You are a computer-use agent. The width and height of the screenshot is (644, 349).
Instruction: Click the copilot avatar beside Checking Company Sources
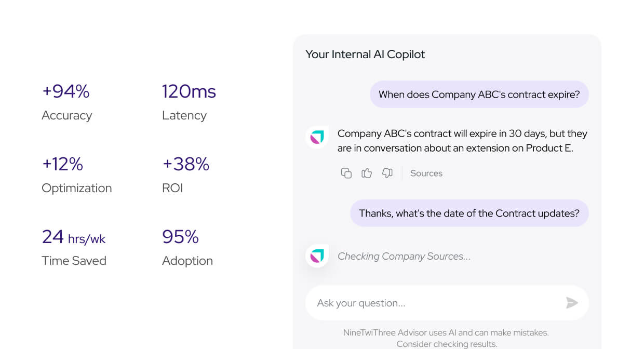pyautogui.click(x=317, y=256)
